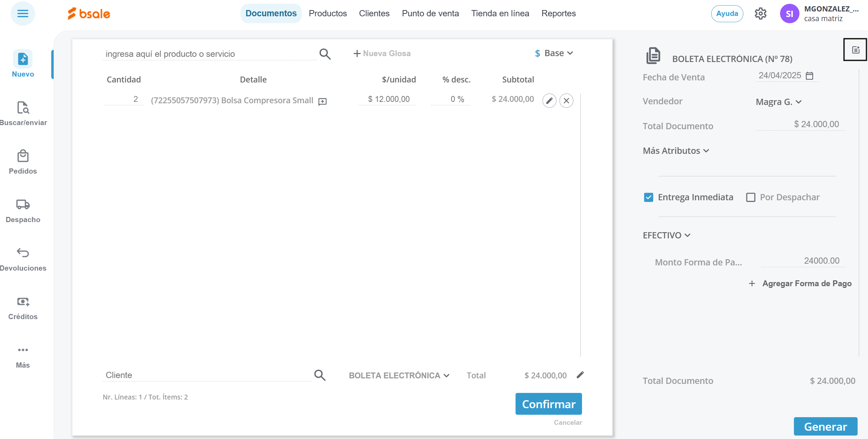The width and height of the screenshot is (868, 439).
Task: Remove the Bolsa Compresora Small line
Action: [x=566, y=101]
